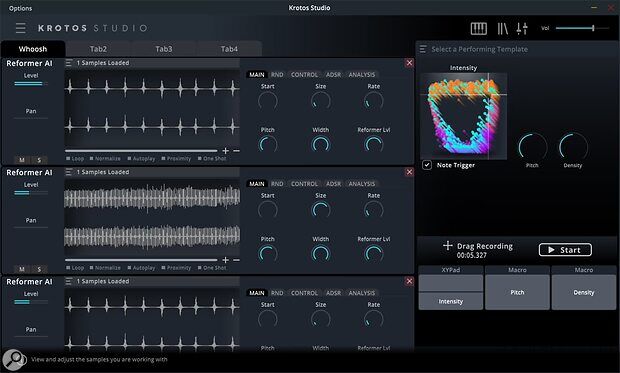The image size is (620, 373).
Task: Click minus zoom on second waveform
Action: [236, 260]
